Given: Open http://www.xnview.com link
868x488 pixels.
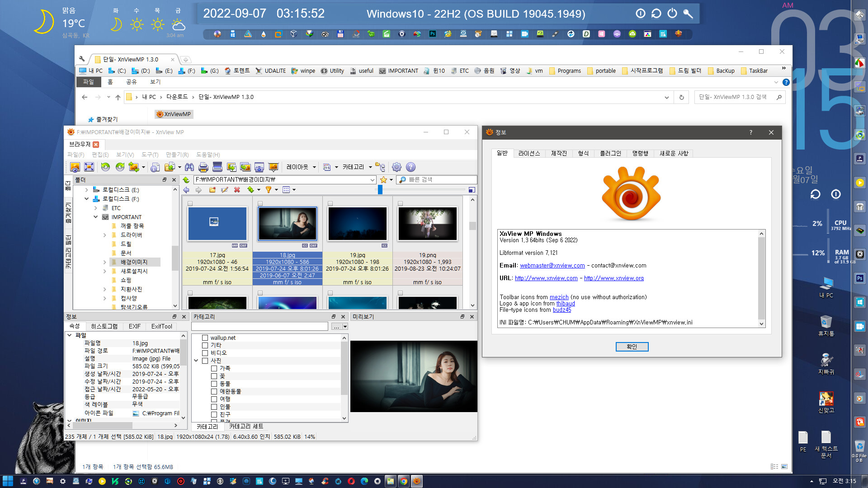Looking at the screenshot, I should (546, 278).
